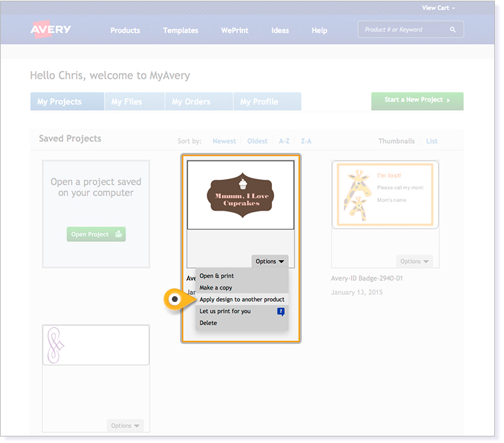
Task: Choose Open & print from menu
Action: tap(216, 276)
